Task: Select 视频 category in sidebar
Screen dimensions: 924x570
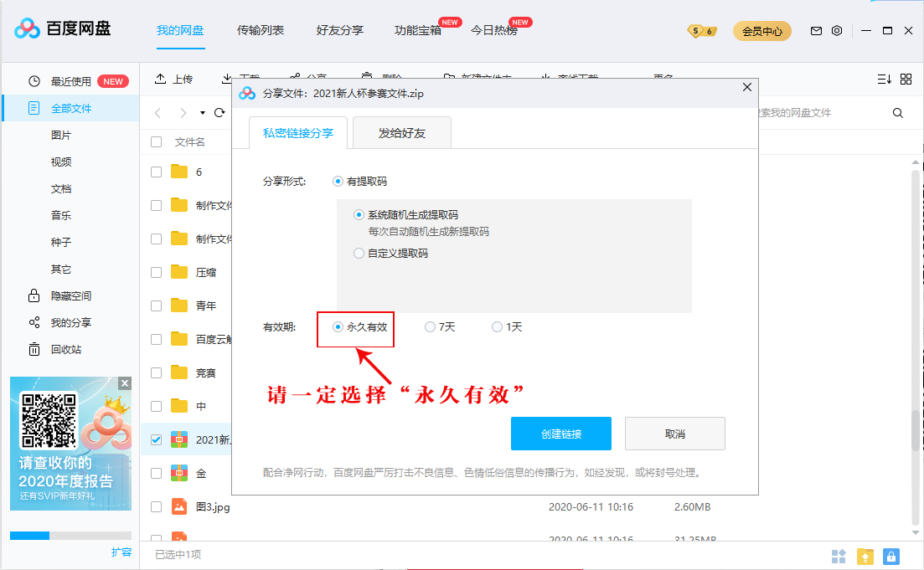Action: 61,162
